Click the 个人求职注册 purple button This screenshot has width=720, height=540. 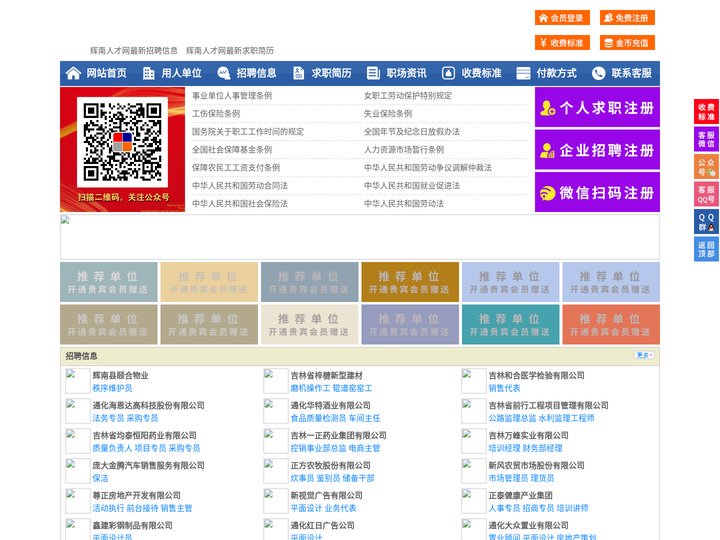597,107
